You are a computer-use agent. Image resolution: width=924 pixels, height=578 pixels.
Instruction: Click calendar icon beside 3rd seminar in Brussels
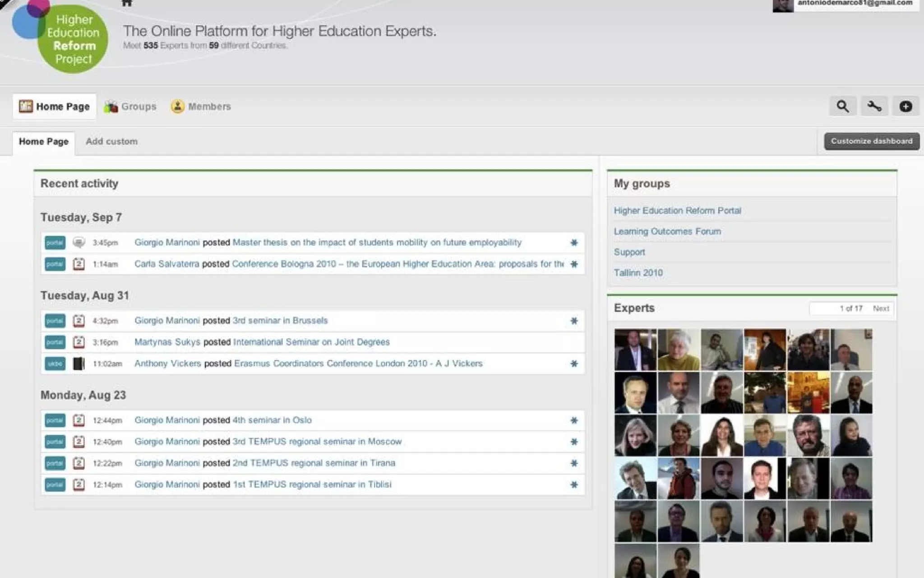point(79,321)
